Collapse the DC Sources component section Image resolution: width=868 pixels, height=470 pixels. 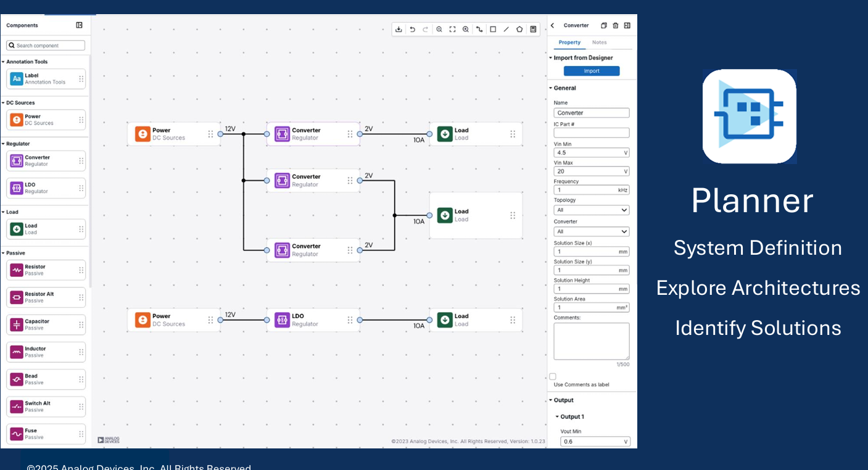click(3, 103)
